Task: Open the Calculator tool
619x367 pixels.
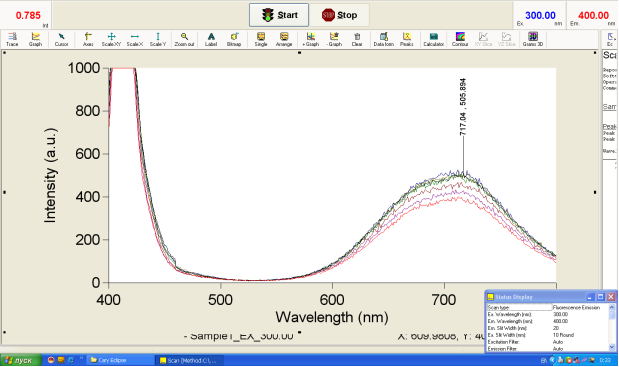Action: [433, 39]
